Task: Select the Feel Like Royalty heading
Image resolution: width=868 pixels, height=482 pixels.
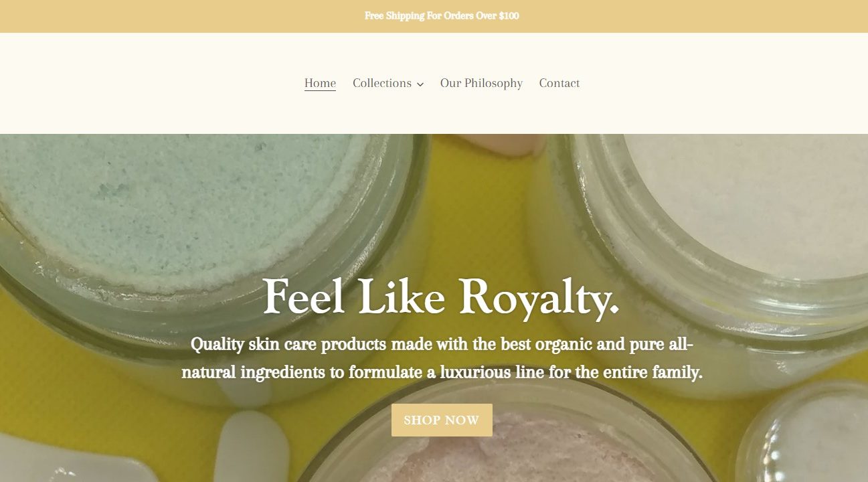Action: point(441,296)
